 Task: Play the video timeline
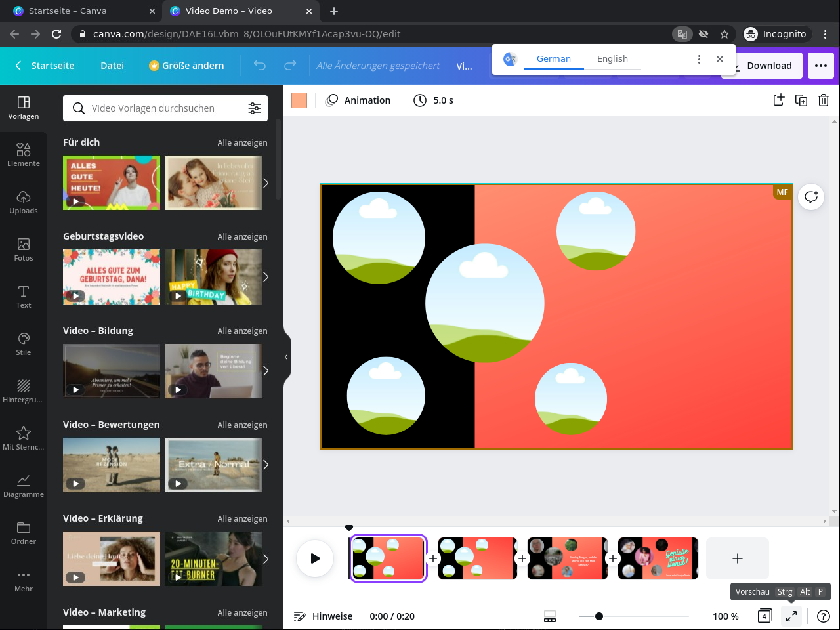point(316,558)
